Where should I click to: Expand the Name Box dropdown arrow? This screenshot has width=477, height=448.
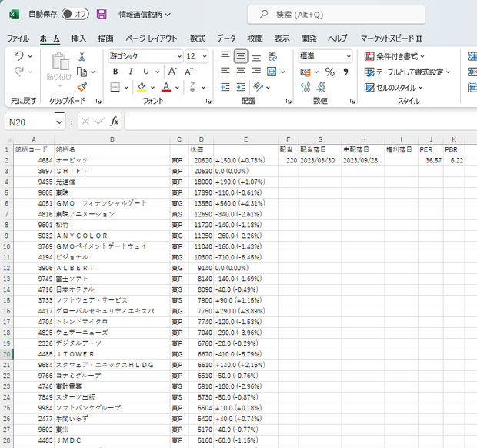59,122
